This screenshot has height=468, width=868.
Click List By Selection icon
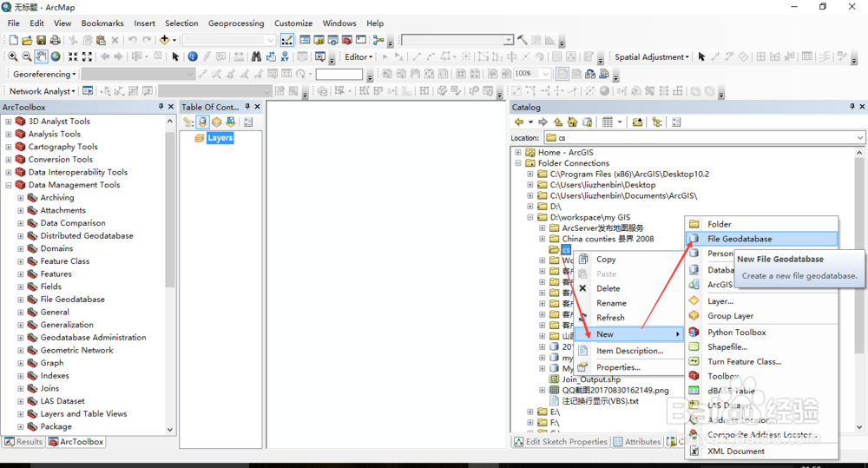click(x=230, y=122)
